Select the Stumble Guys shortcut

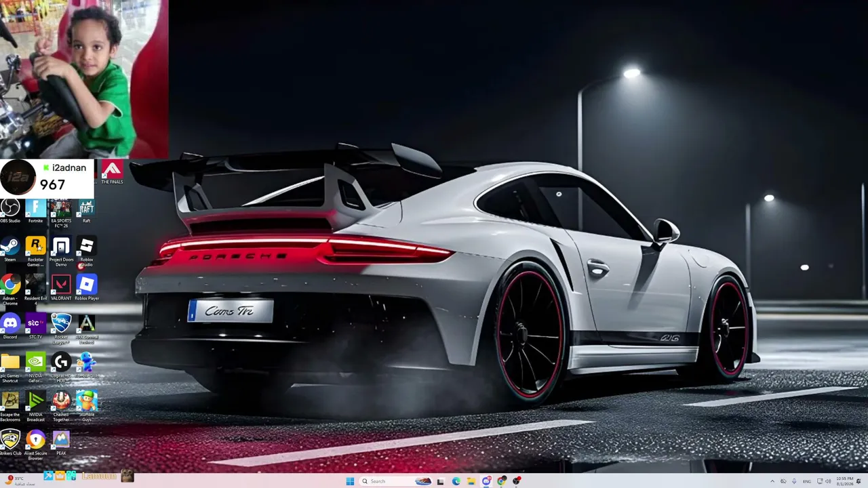click(x=86, y=407)
